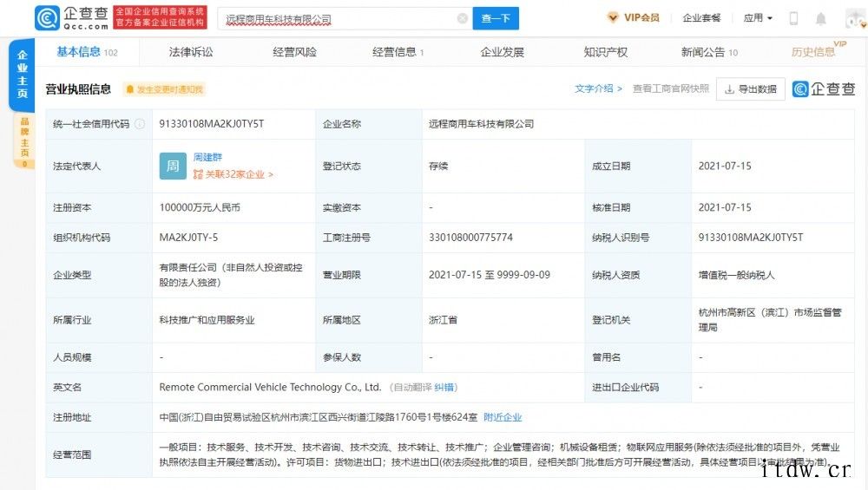Open 附近企业 nearby companies link
Viewport: 868px width, 490px height.
click(x=503, y=417)
